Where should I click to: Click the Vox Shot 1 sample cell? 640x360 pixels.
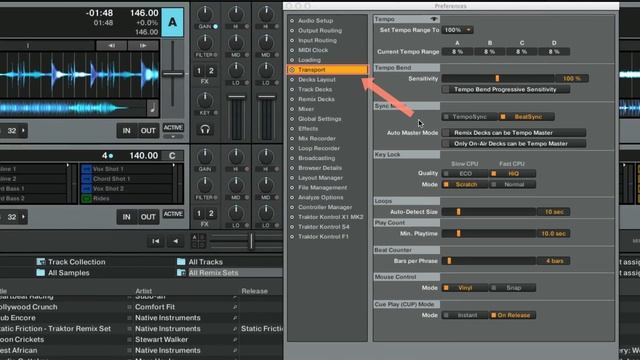pos(127,169)
